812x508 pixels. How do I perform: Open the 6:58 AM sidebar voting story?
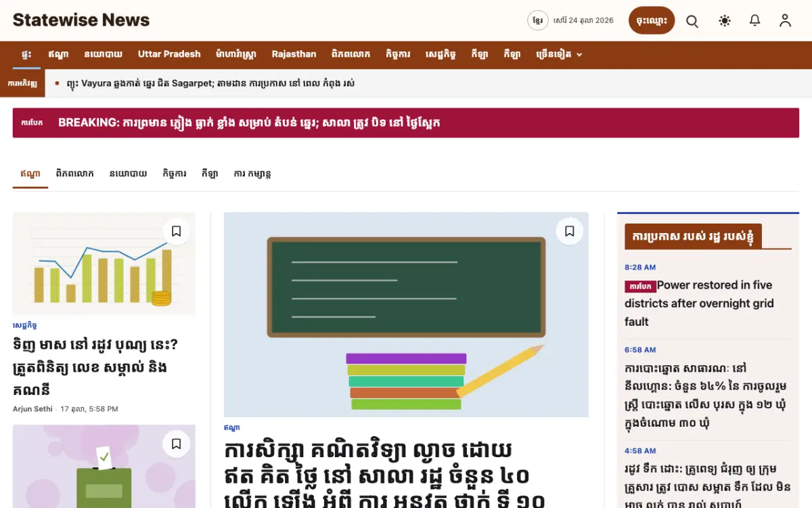[707, 396]
